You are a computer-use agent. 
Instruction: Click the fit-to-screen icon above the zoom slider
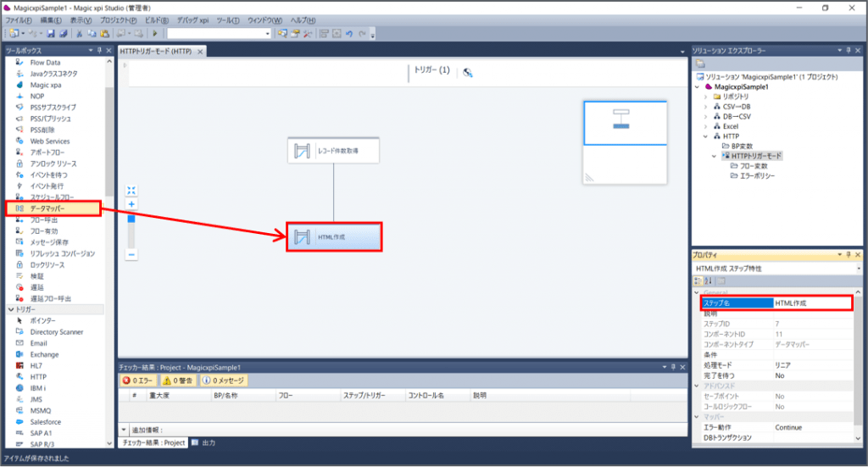(x=131, y=191)
